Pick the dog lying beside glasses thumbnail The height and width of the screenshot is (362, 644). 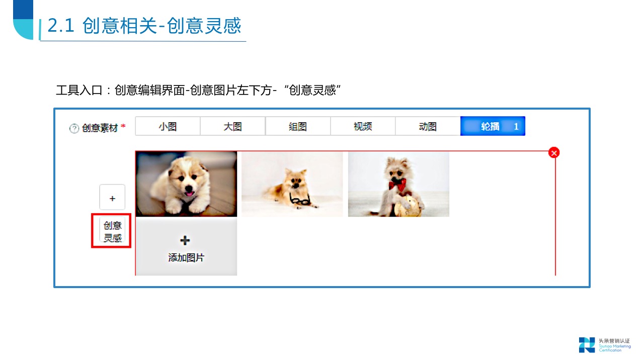click(292, 184)
